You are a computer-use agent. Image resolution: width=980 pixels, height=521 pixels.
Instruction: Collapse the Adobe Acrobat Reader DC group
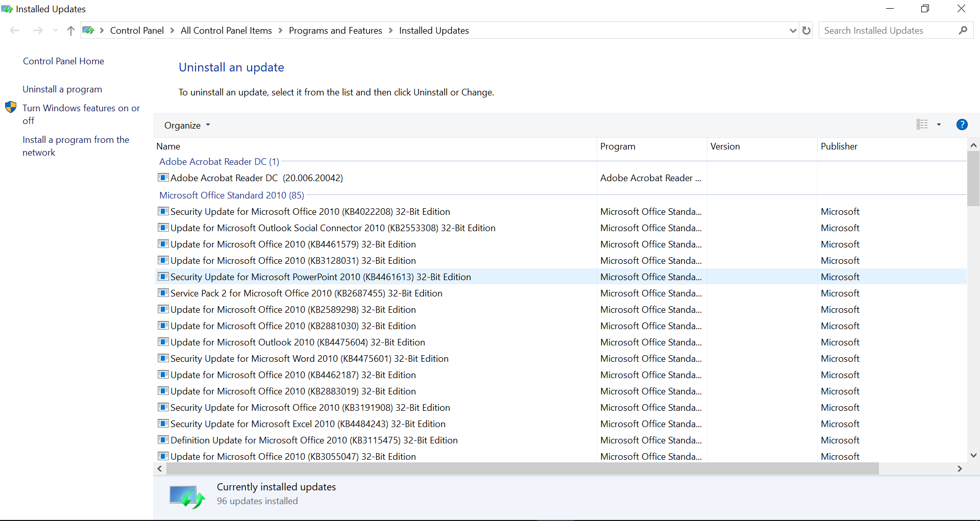[x=219, y=162]
